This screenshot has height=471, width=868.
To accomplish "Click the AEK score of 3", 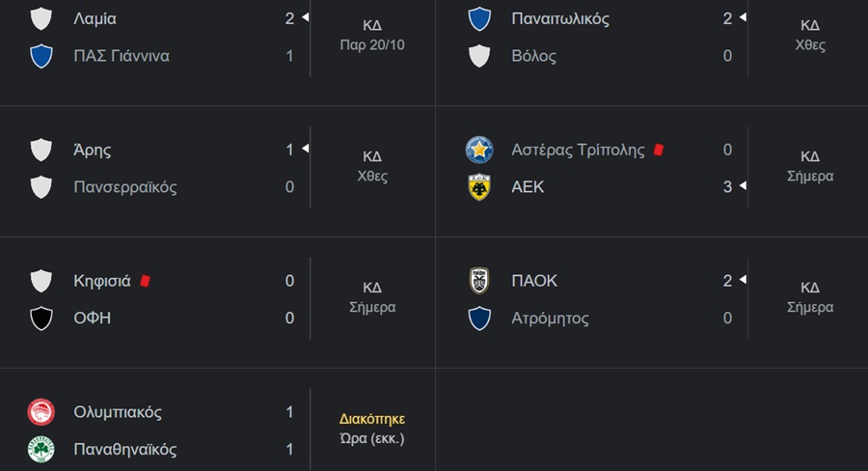I will pyautogui.click(x=727, y=186).
